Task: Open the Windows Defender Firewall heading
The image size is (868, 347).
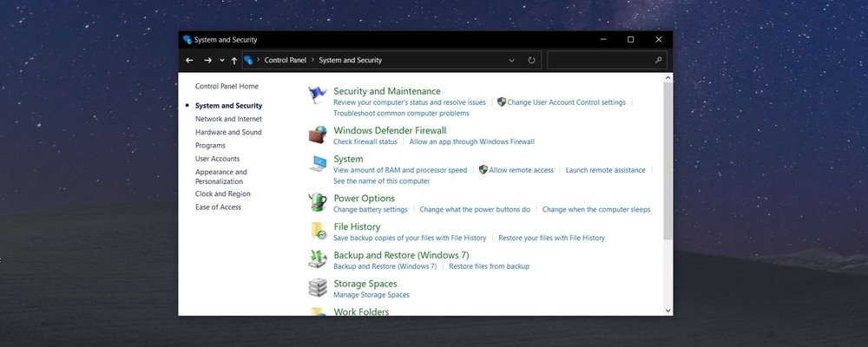Action: point(390,131)
